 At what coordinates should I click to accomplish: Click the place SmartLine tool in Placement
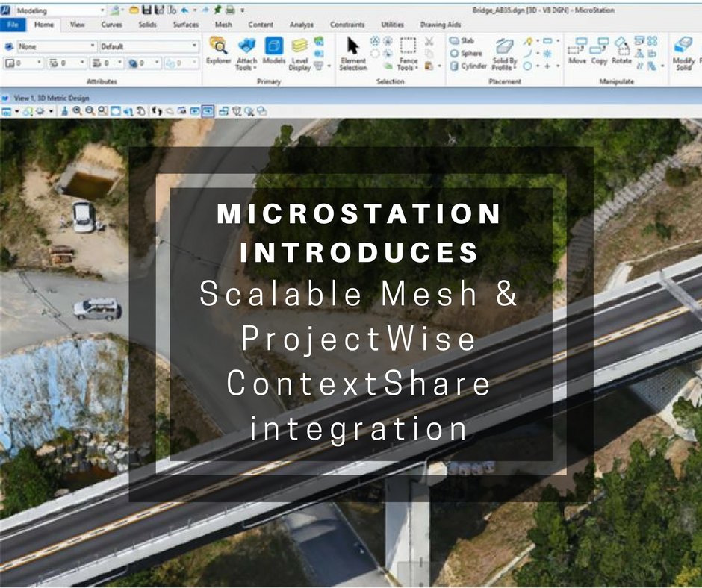[x=528, y=42]
